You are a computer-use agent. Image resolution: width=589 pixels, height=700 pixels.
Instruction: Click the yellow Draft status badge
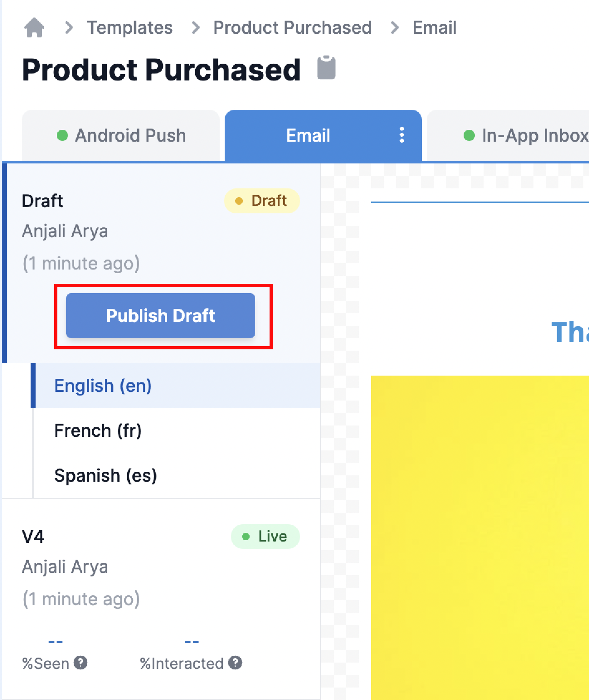point(262,201)
